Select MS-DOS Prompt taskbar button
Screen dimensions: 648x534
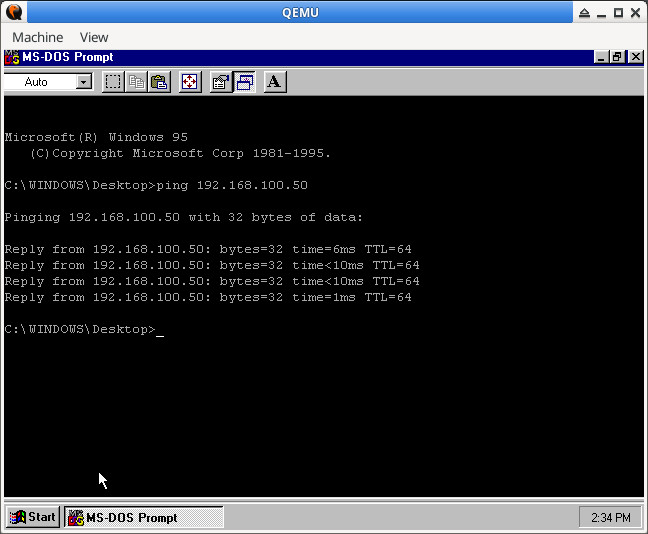pos(143,517)
